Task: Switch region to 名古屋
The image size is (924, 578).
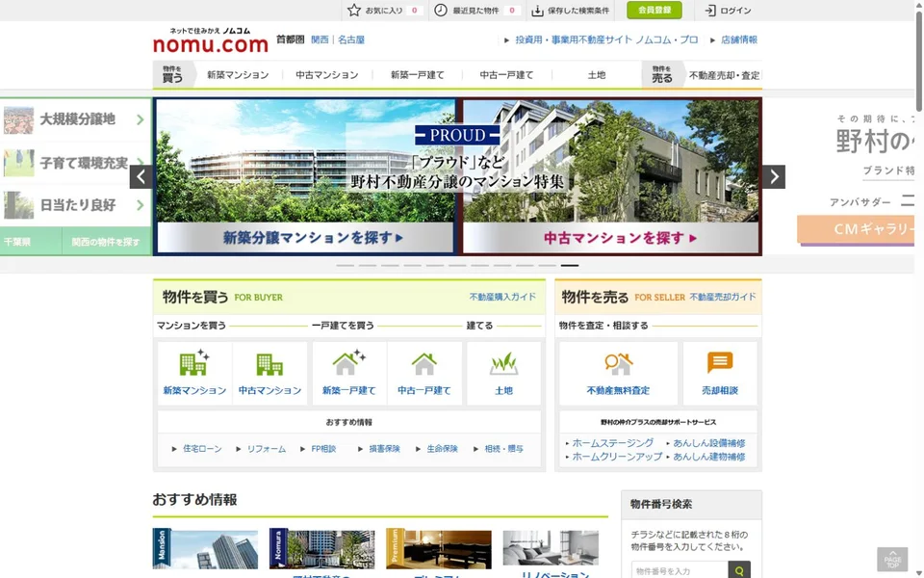Action: 351,39
